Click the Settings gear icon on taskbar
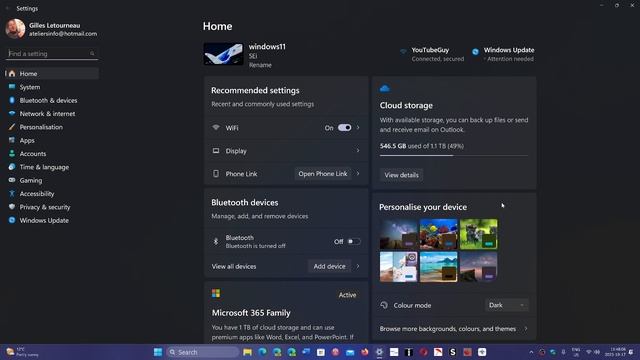 [x=379, y=352]
